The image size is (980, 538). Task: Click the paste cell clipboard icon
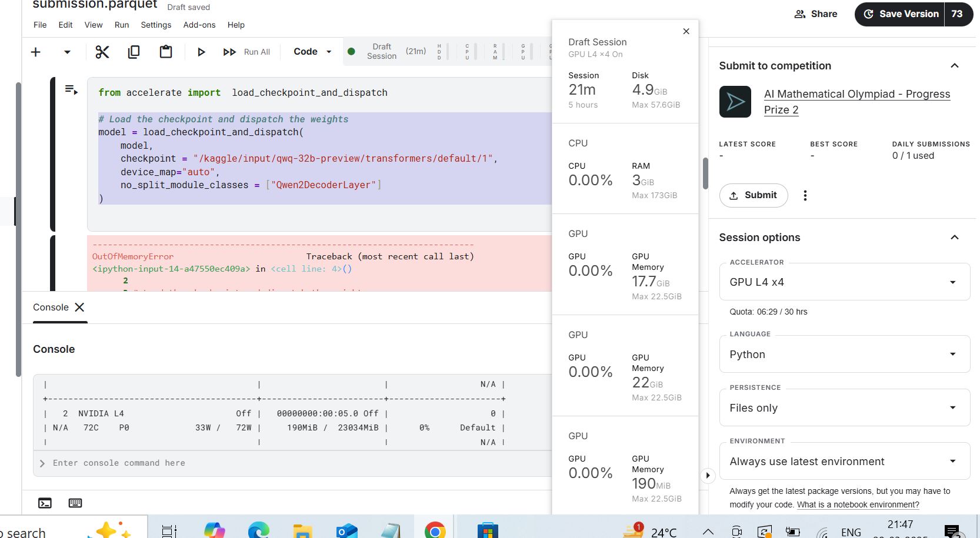[x=166, y=52]
